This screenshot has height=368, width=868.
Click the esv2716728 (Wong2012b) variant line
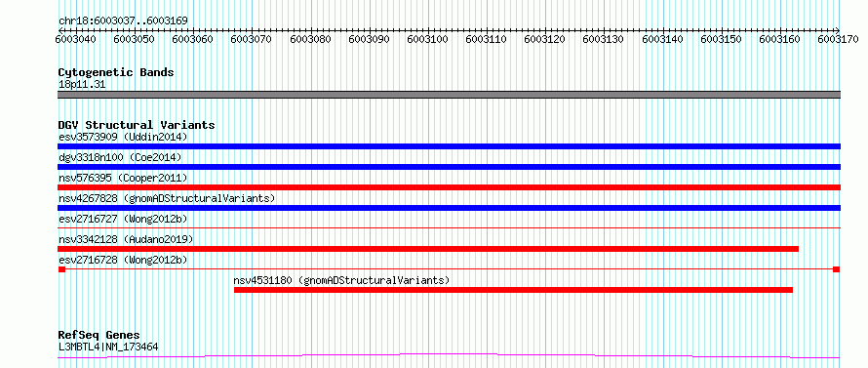click(449, 268)
